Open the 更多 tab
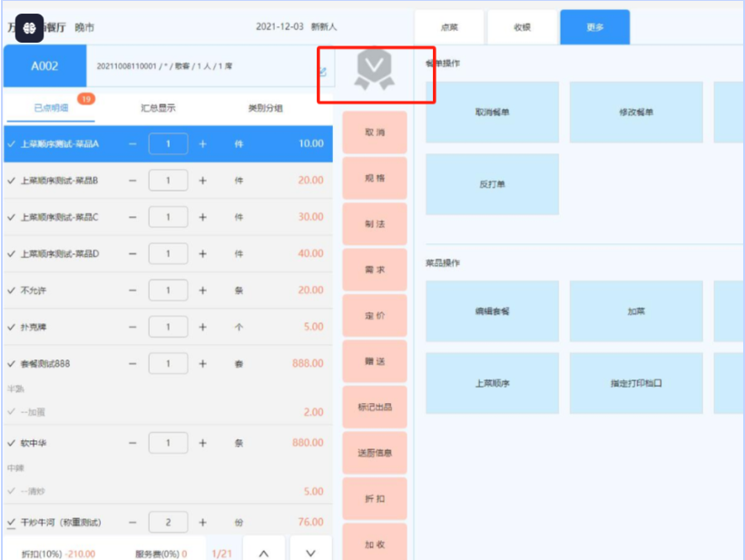 (594, 27)
